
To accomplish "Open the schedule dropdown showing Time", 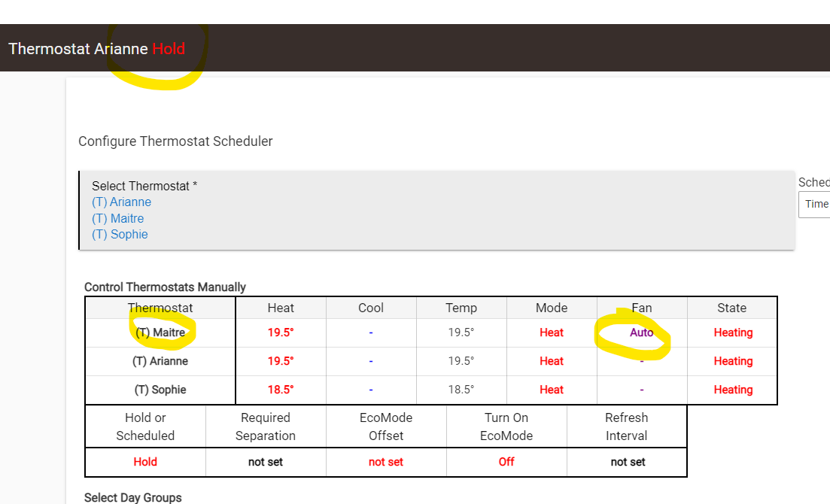I will [x=816, y=204].
